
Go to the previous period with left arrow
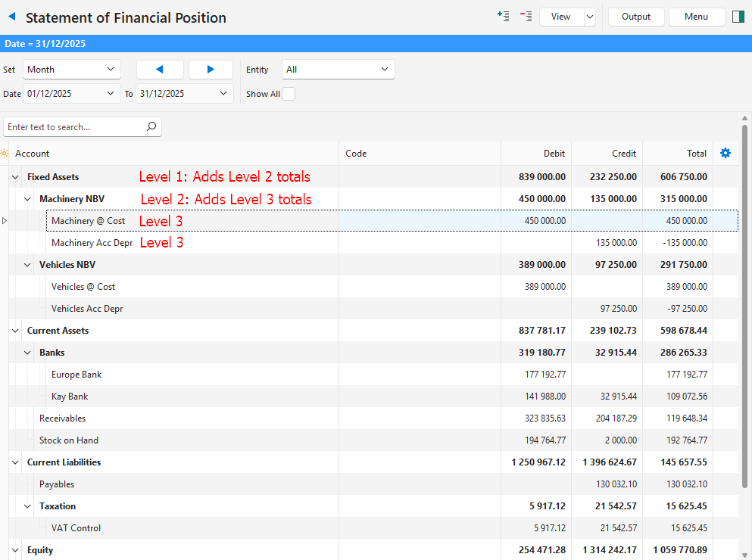(x=160, y=70)
